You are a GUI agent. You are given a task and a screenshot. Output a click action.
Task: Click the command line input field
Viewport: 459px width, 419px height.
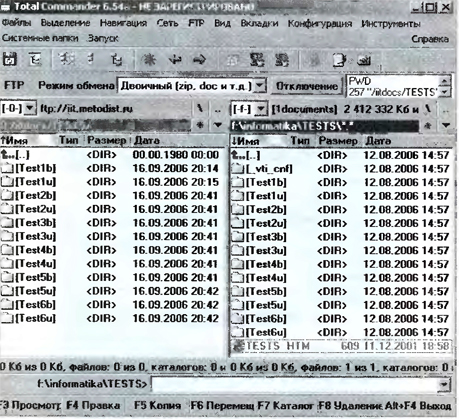295,385
